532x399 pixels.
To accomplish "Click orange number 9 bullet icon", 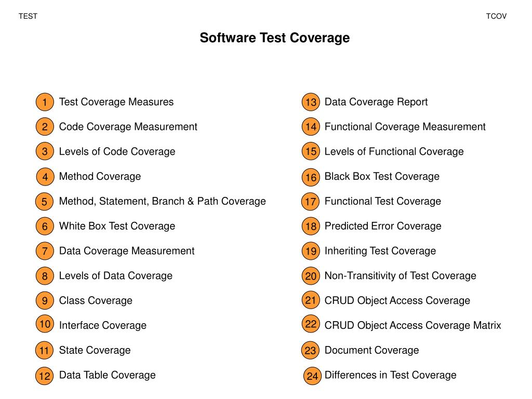I will 45,300.
